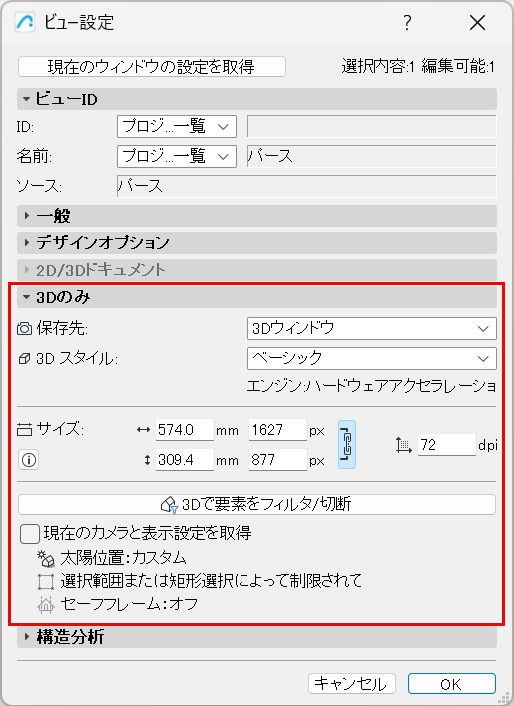Click the width field 574.0 mm
514x706 pixels.
(x=185, y=430)
